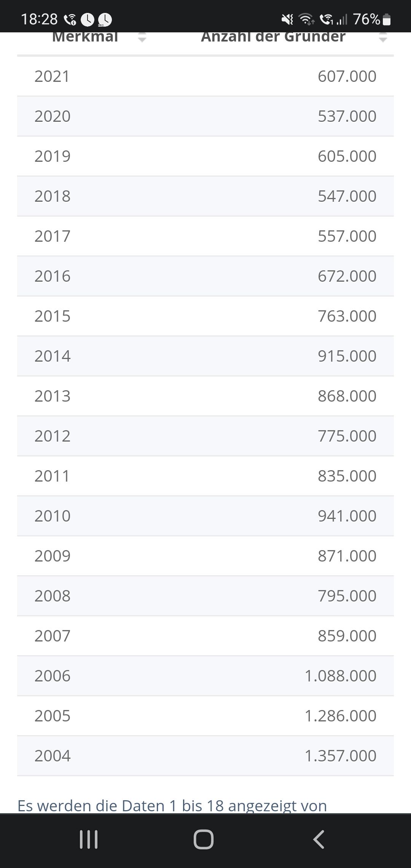This screenshot has height=868, width=411.
Task: Click the Merkmal column header
Action: tap(85, 37)
